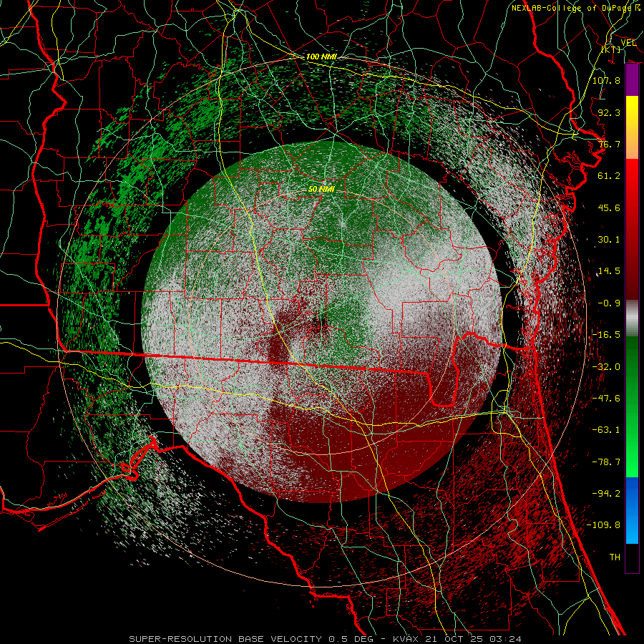This screenshot has width=644, height=644.
Task: Select the -63.1 velocity scale value
Action: point(606,430)
